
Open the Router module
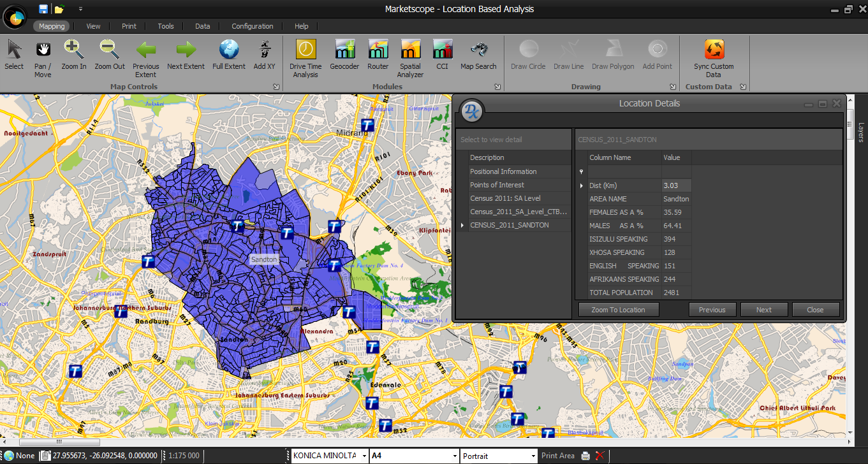click(378, 54)
